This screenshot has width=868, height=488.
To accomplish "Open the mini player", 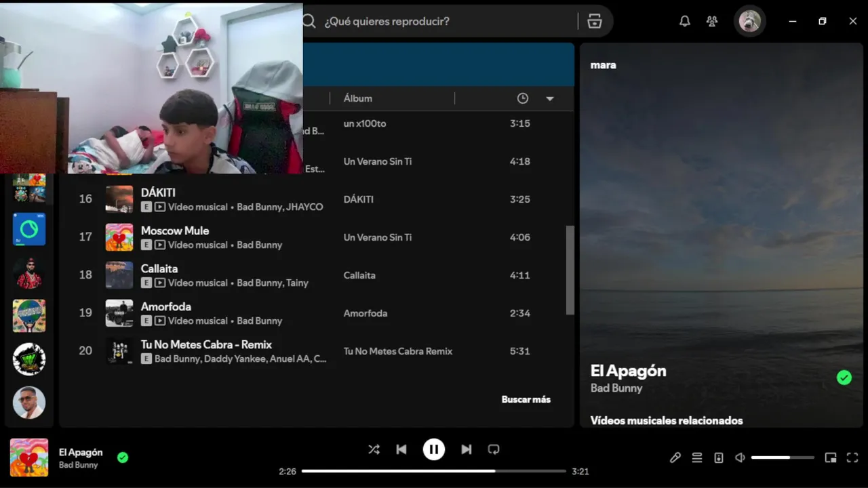I will 831,457.
